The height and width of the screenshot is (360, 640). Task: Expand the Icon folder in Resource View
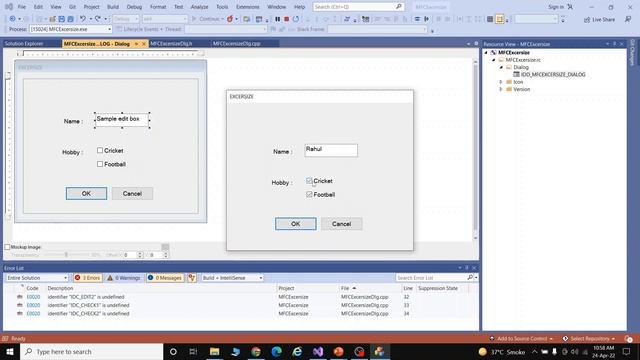(x=501, y=82)
